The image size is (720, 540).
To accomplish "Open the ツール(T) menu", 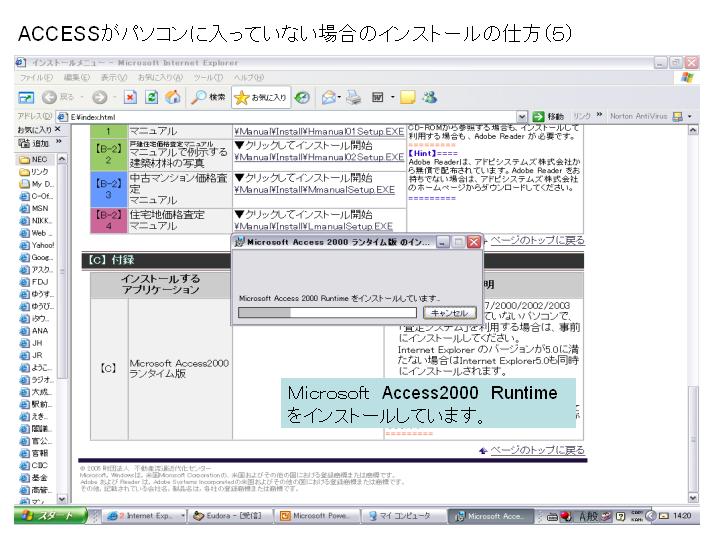I will pyautogui.click(x=208, y=77).
